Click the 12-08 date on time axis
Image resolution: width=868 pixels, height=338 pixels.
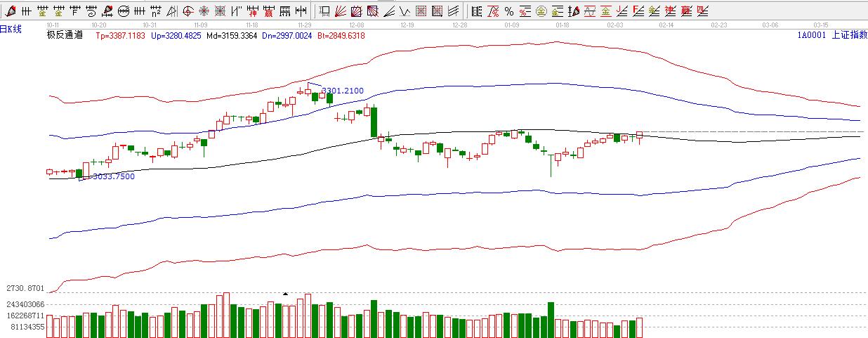(x=356, y=24)
